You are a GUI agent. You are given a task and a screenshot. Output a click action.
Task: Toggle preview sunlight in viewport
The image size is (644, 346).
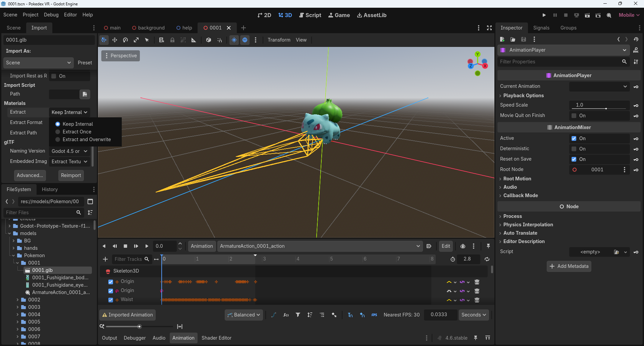coord(234,40)
